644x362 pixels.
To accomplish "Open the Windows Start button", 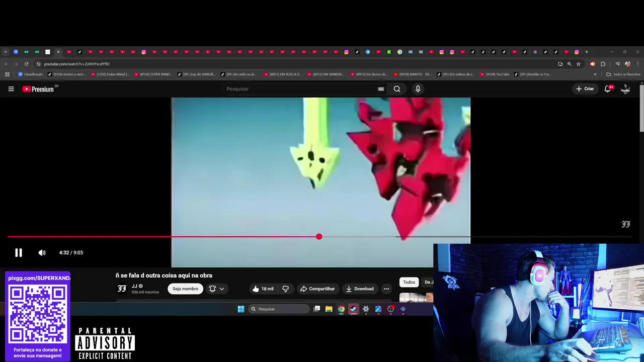I will (x=241, y=309).
